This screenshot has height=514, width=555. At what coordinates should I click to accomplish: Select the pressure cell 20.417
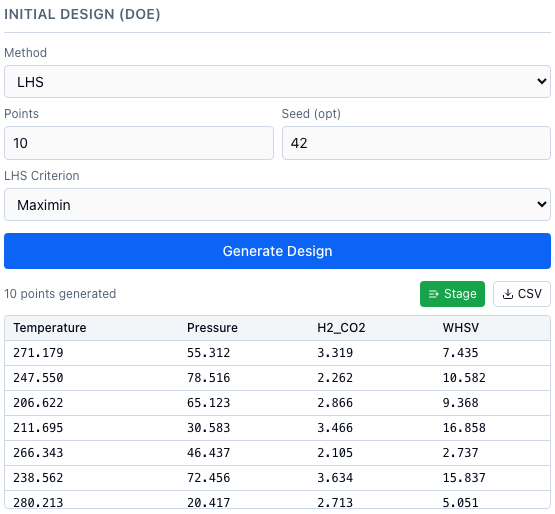point(208,502)
